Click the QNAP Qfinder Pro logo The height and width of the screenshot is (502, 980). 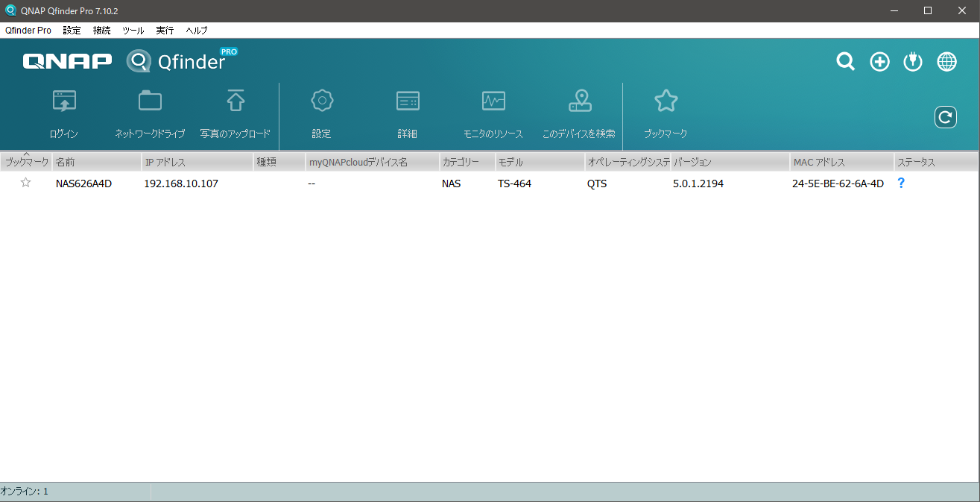point(130,60)
